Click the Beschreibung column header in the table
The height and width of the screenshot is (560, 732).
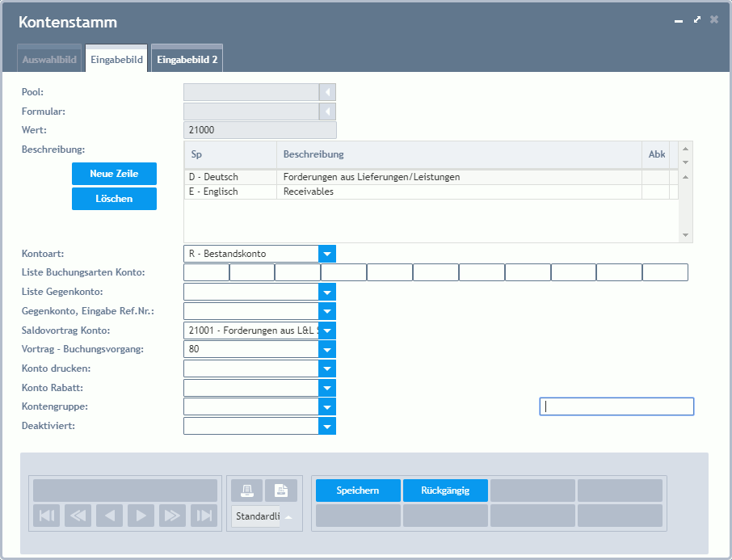460,154
